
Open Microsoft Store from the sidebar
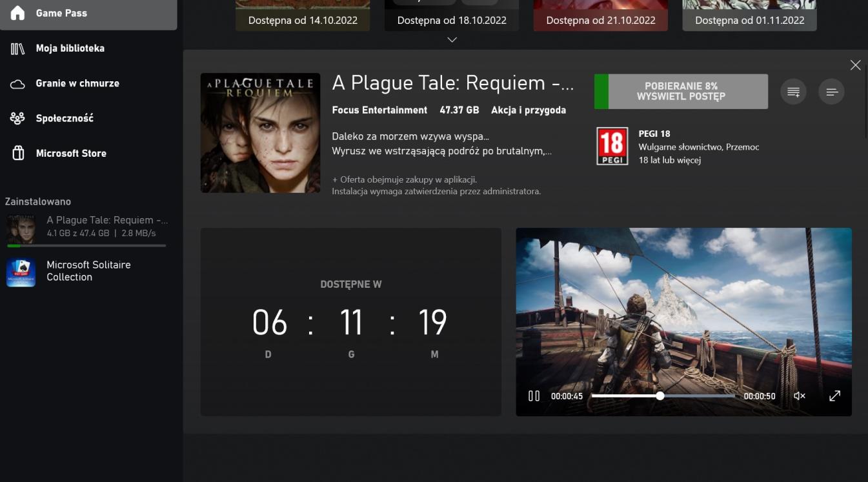[71, 153]
